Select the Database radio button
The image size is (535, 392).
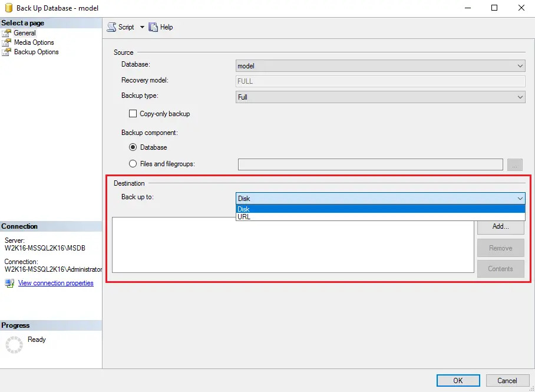pos(133,147)
